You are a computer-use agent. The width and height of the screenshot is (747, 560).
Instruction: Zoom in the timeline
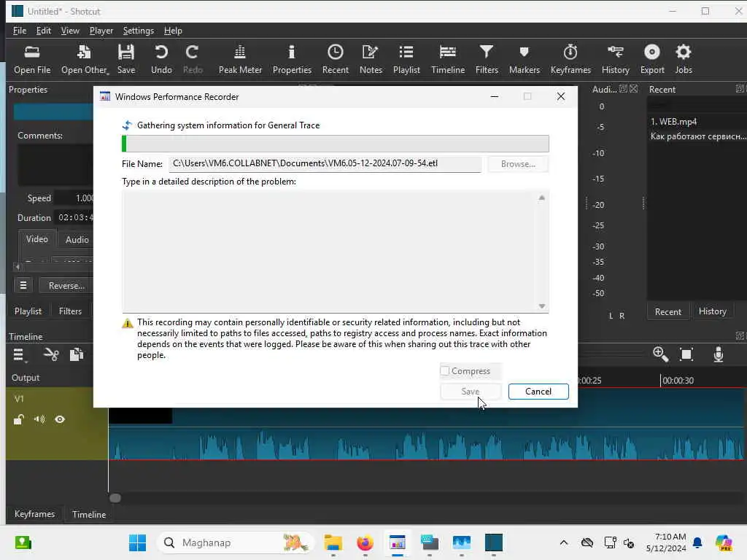(660, 354)
